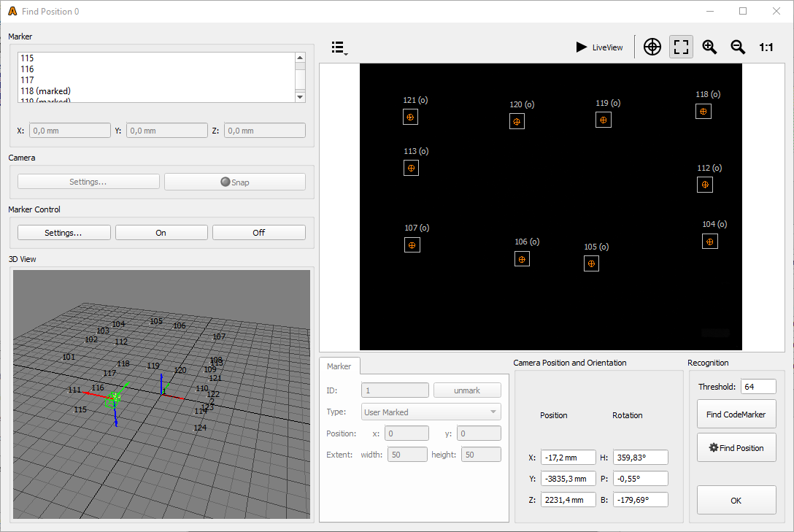Switch to the Marker tab
This screenshot has height=532, width=794.
pyautogui.click(x=339, y=366)
